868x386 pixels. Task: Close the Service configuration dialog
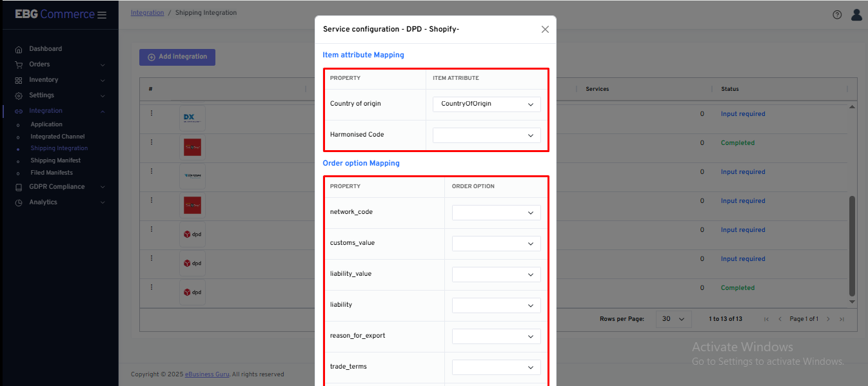click(x=545, y=30)
